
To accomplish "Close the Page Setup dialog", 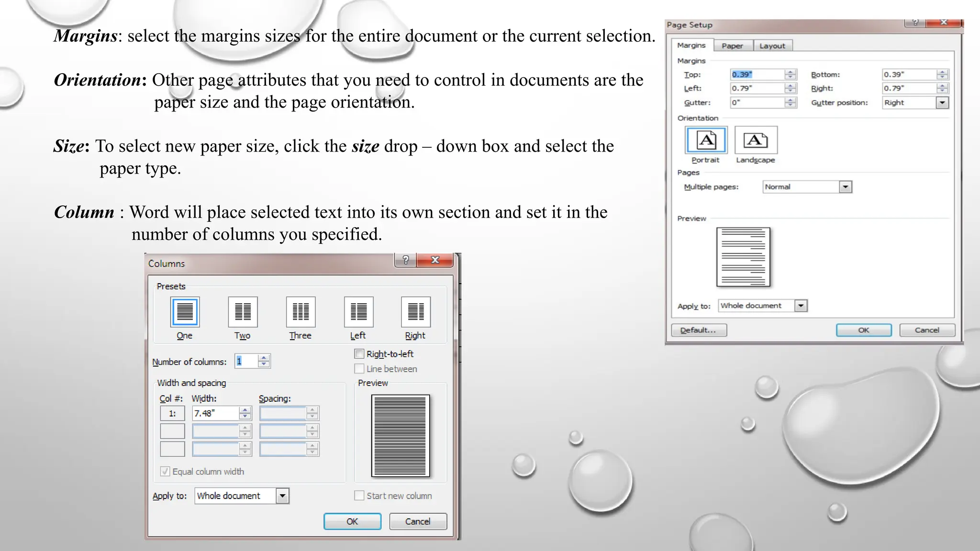I will [x=944, y=22].
